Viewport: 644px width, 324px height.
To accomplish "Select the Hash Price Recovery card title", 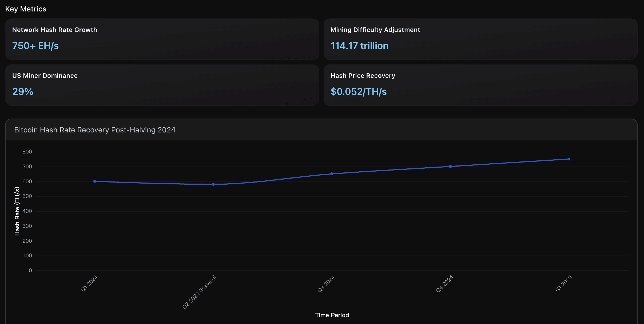I will (x=363, y=76).
